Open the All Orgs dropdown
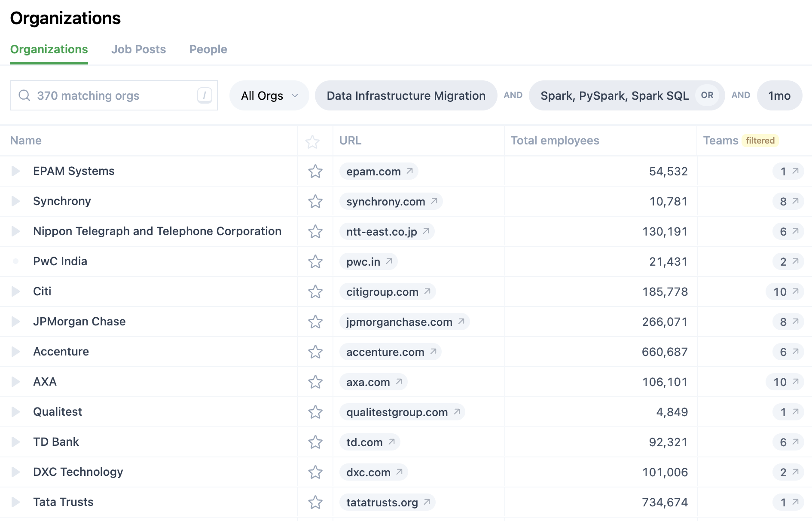The height and width of the screenshot is (521, 812). click(x=269, y=95)
